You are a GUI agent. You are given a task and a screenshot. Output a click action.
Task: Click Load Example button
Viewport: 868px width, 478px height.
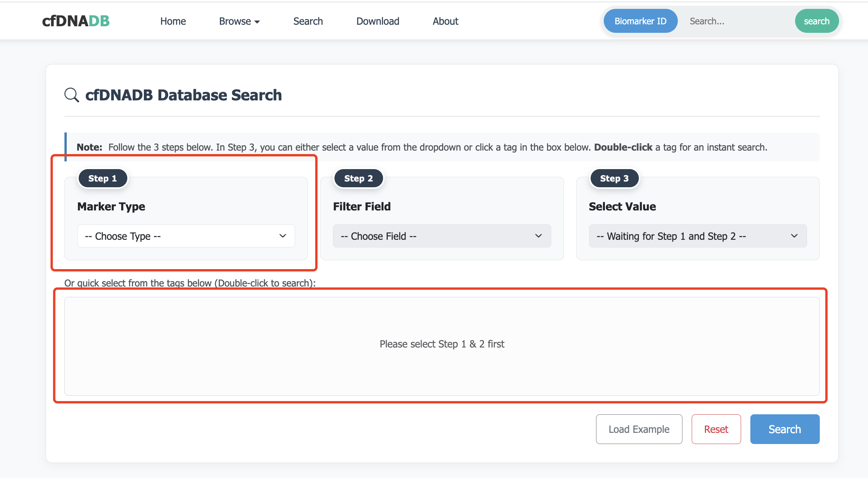tap(639, 429)
